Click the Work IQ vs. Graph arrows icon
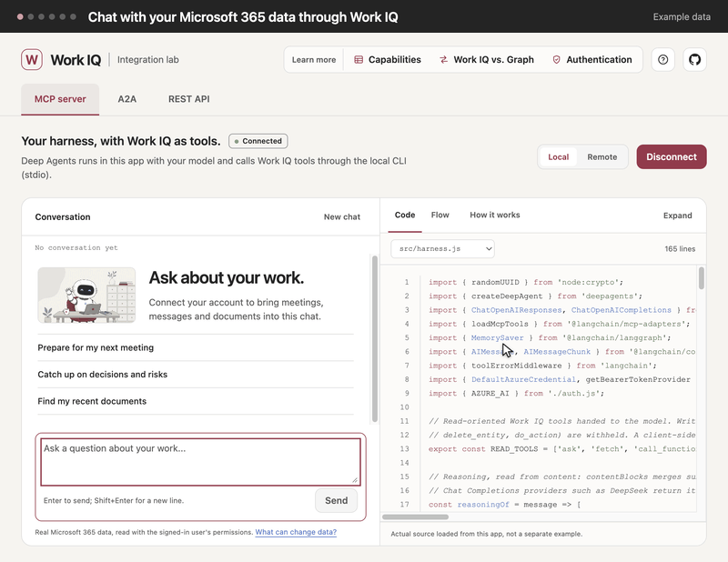Screen dimensions: 728x562 444,59
